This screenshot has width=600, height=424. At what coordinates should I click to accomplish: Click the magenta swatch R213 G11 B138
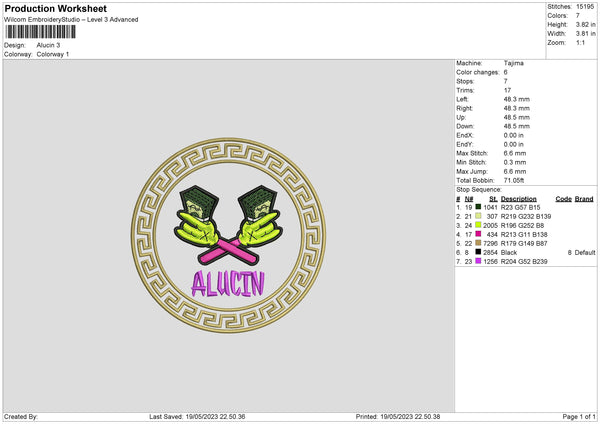478,234
